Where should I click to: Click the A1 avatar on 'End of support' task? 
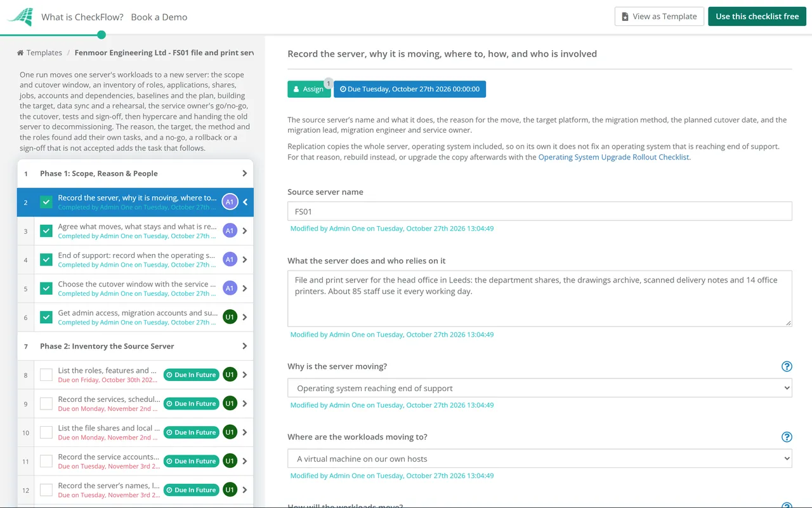click(x=230, y=260)
